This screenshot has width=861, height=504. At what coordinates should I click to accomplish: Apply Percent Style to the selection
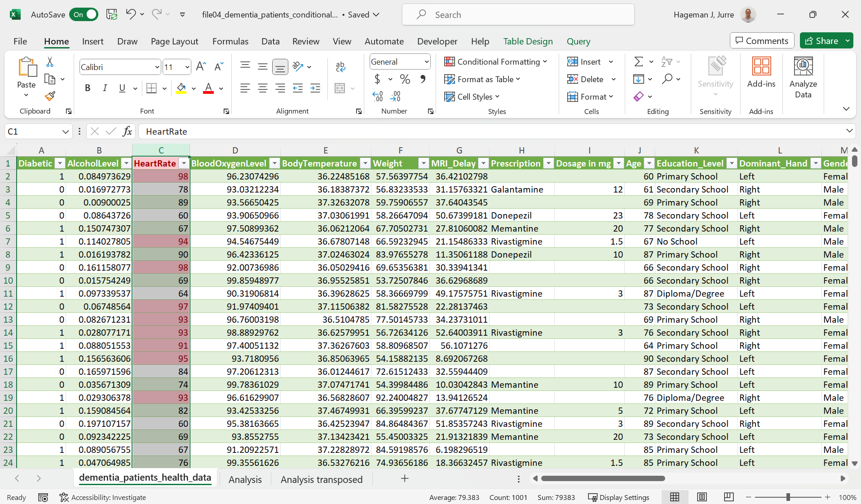405,79
